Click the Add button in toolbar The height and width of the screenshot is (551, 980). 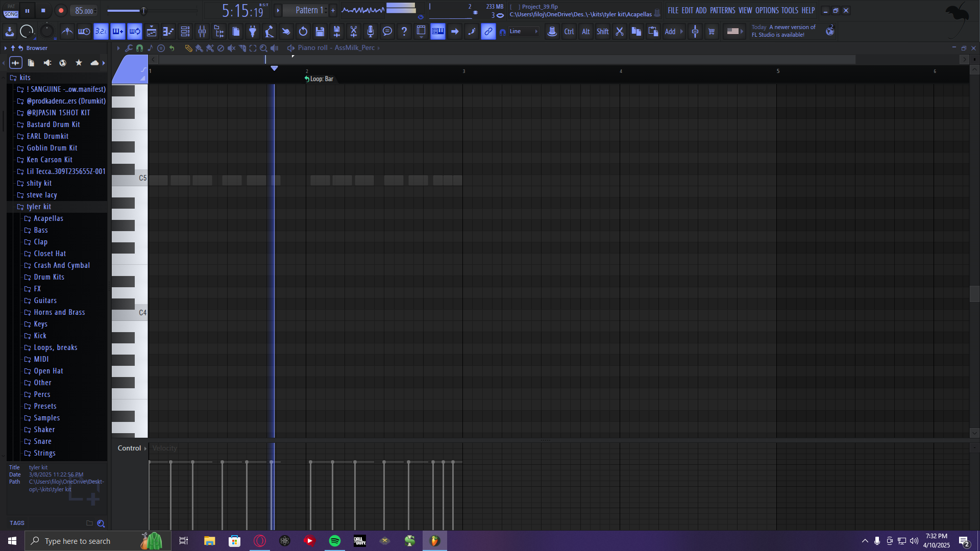coord(670,32)
